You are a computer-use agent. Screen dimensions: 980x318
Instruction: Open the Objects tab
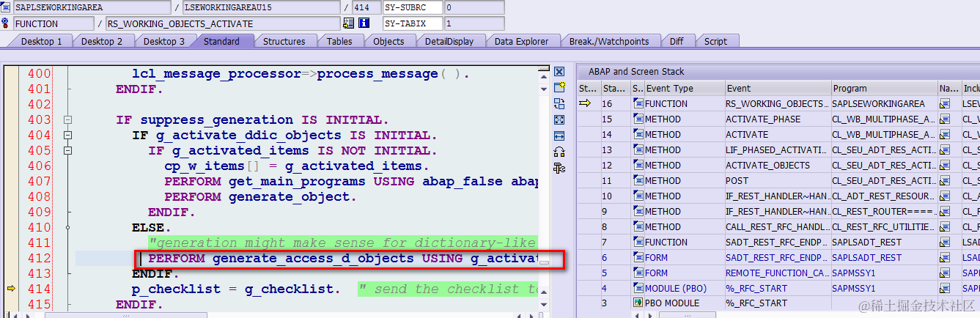pyautogui.click(x=388, y=41)
